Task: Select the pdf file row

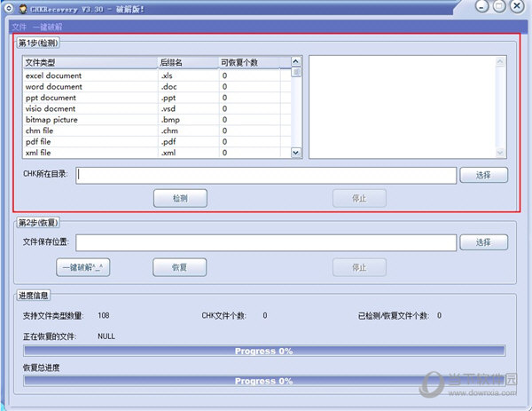Action: 157,142
